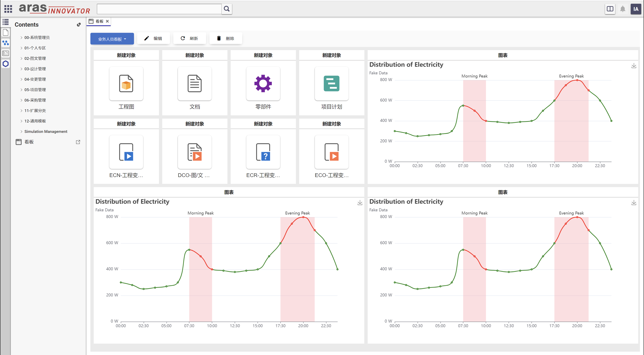This screenshot has height=355, width=644.
Task: Open the DCO-图/文 tile icon
Action: coord(195,152)
